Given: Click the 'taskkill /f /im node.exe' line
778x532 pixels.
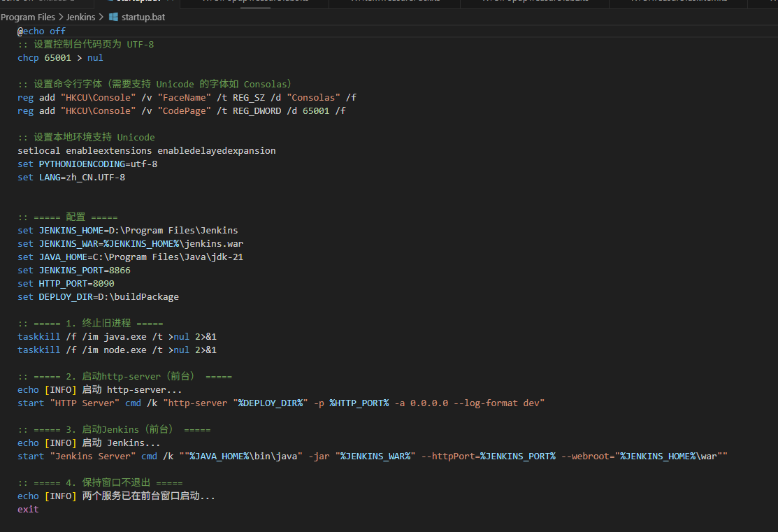Looking at the screenshot, I should point(117,350).
